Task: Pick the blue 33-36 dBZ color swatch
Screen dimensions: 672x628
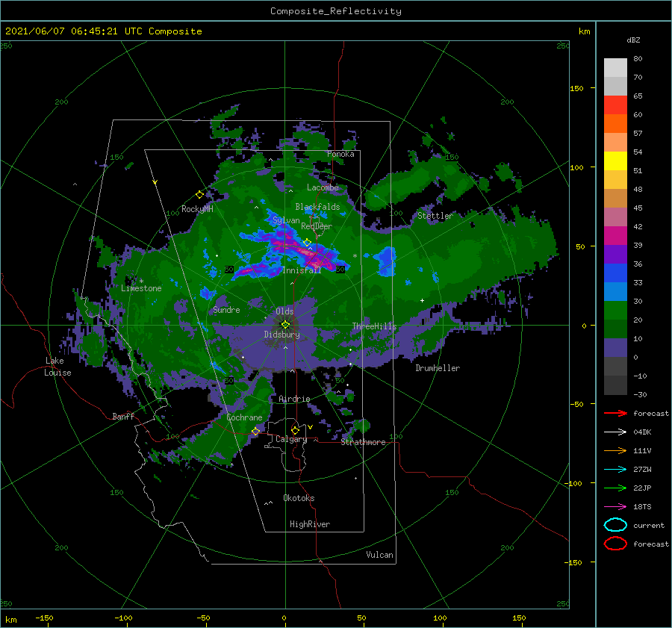Action: pos(615,273)
